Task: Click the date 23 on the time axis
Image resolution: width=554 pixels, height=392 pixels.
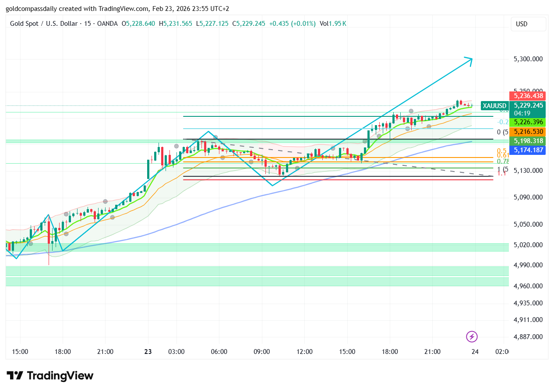Action: click(x=148, y=351)
